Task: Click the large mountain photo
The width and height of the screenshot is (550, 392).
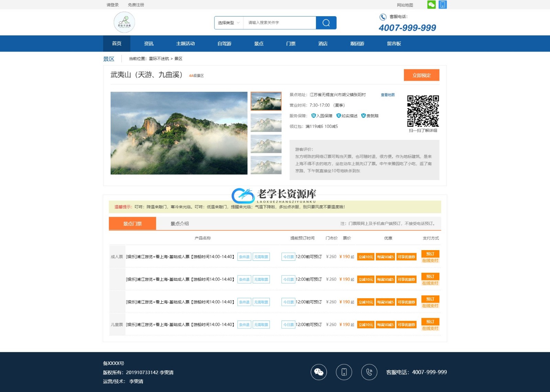Action: coord(179,133)
